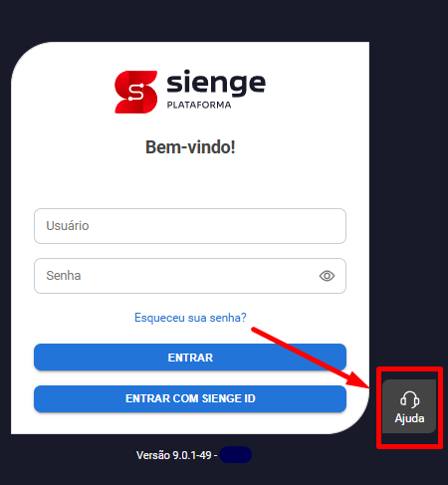Click the blue ENTRAR button
The height and width of the screenshot is (485, 448).
[x=190, y=358]
